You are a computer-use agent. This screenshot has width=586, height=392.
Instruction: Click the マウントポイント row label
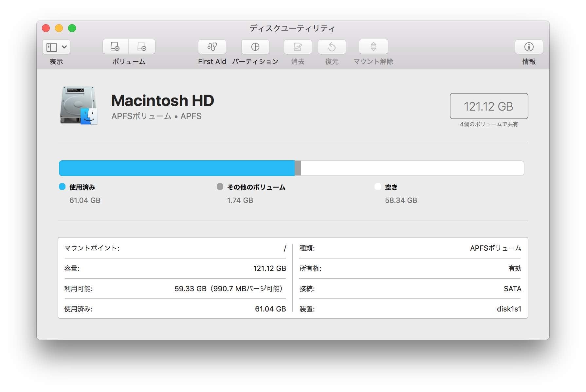[92, 248]
